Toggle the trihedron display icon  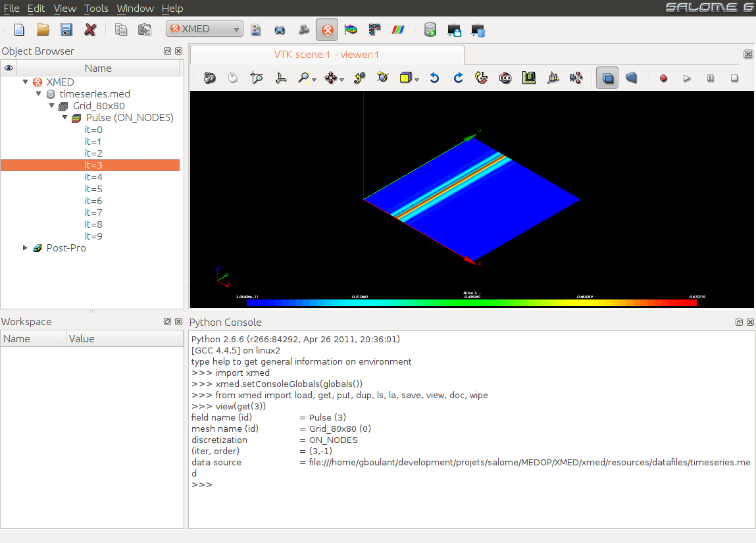[280, 78]
